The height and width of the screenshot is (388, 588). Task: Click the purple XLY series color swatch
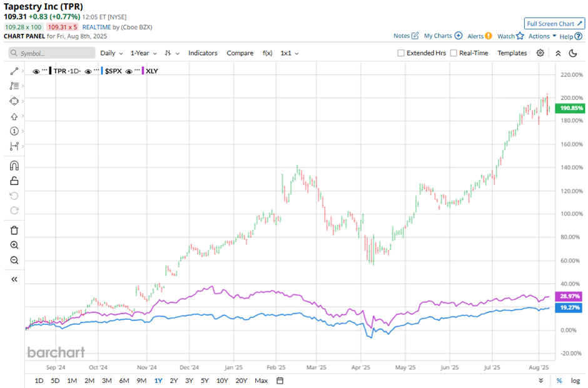(143, 71)
